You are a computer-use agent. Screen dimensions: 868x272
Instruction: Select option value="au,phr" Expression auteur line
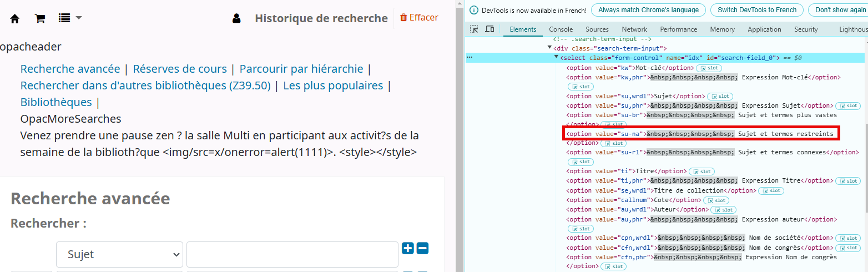pos(702,219)
